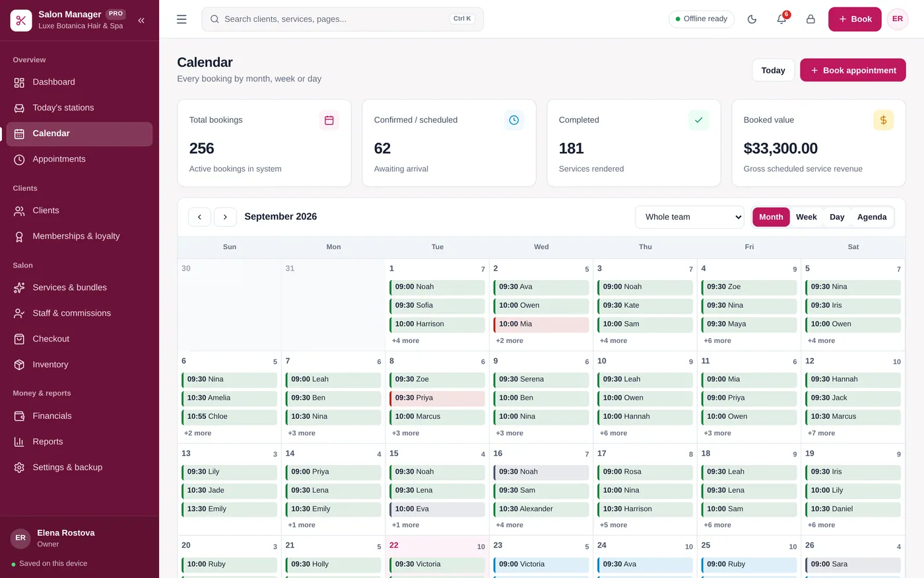Open 13:30 Emily booking

pyautogui.click(x=229, y=509)
